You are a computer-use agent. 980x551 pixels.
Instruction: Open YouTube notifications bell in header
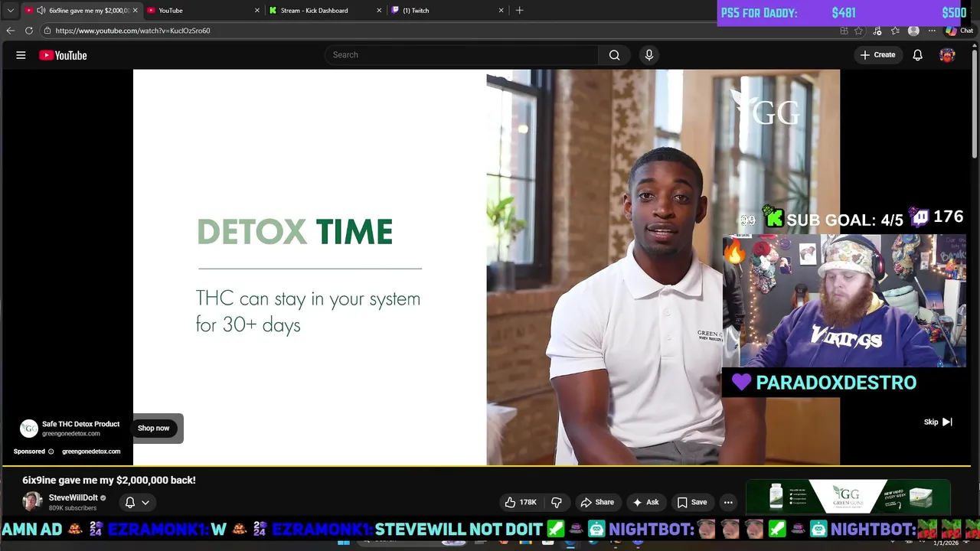tap(917, 55)
